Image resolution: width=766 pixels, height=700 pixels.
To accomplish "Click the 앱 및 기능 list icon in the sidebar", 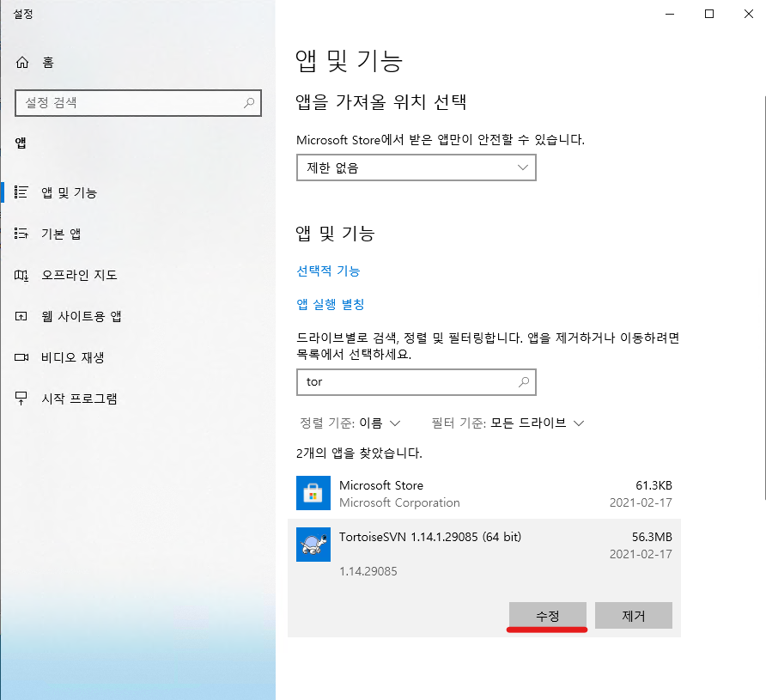I will [21, 192].
